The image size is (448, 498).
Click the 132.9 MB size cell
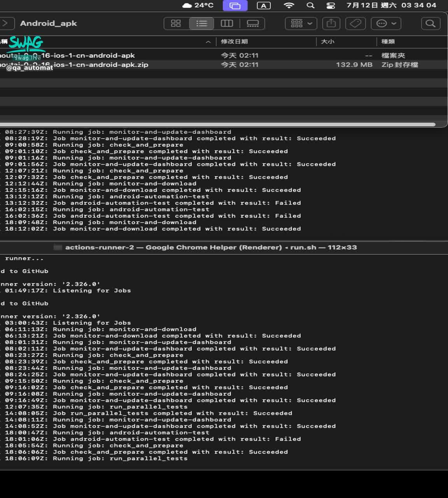pyautogui.click(x=354, y=65)
